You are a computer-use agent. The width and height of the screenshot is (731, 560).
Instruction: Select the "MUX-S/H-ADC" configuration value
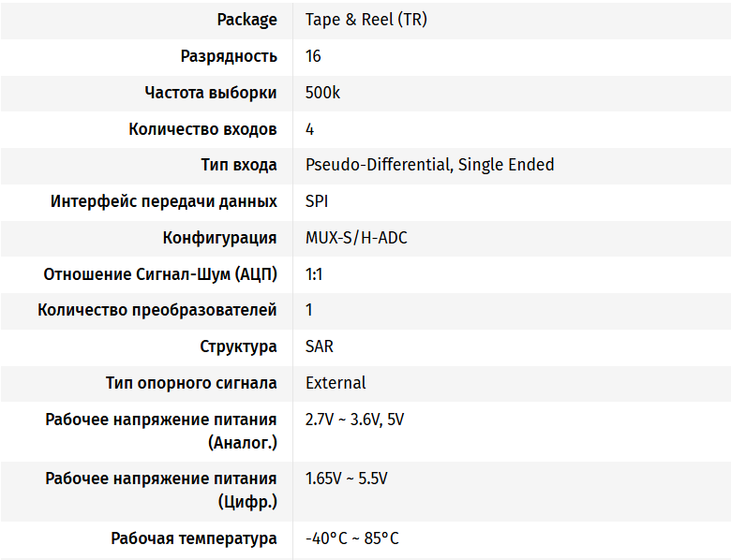click(356, 238)
